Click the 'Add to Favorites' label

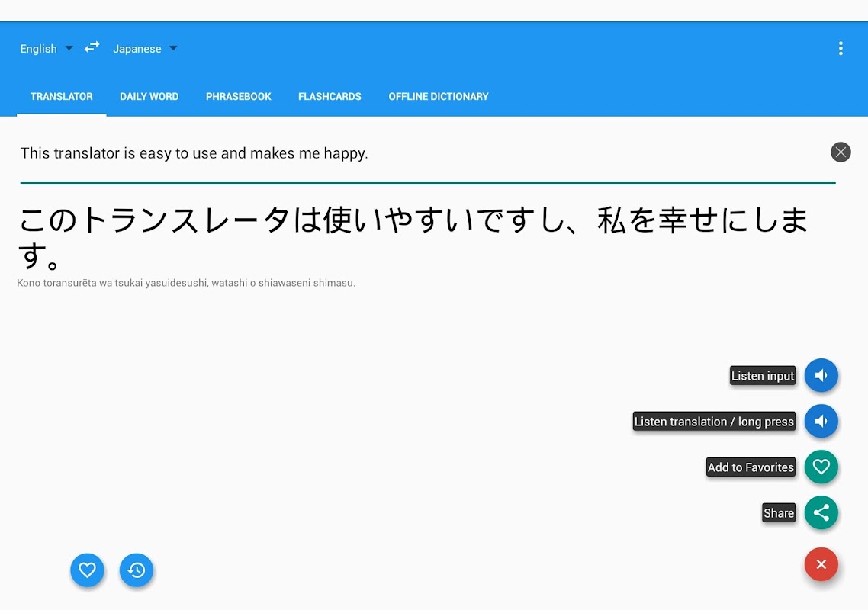coord(751,467)
